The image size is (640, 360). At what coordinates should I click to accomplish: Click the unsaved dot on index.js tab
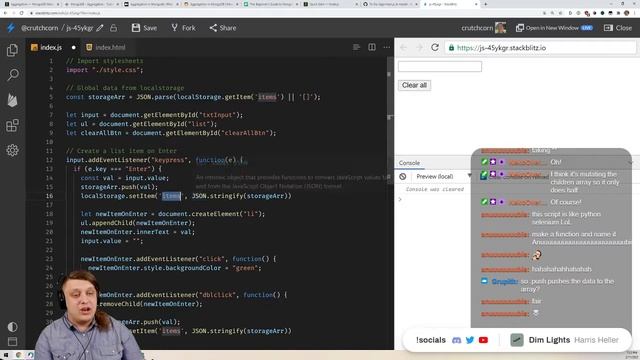coord(73,47)
